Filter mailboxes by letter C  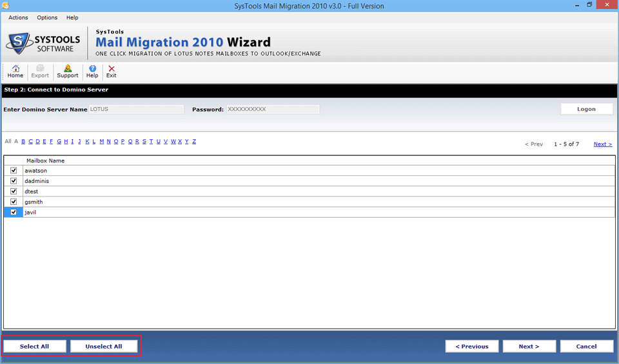[30, 141]
